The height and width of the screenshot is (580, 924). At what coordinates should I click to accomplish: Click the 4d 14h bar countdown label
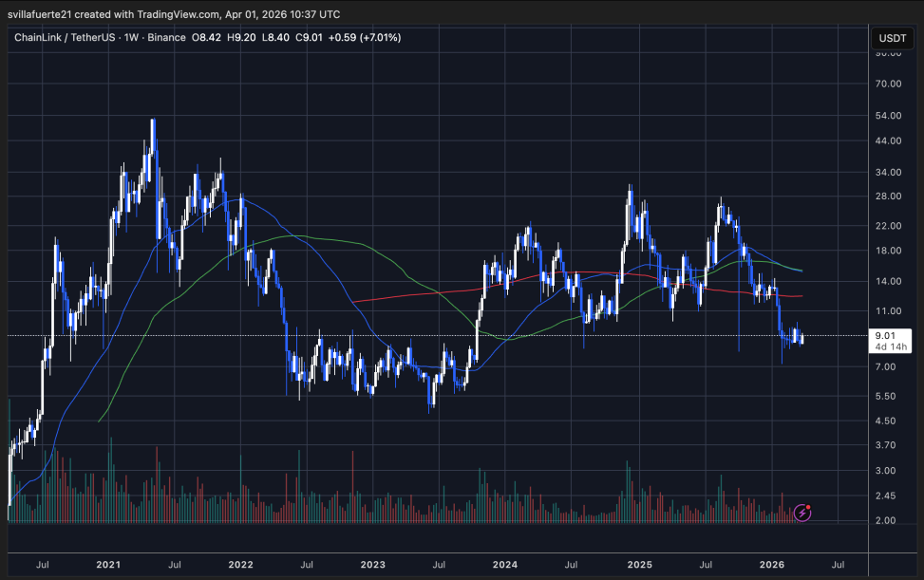coord(893,347)
